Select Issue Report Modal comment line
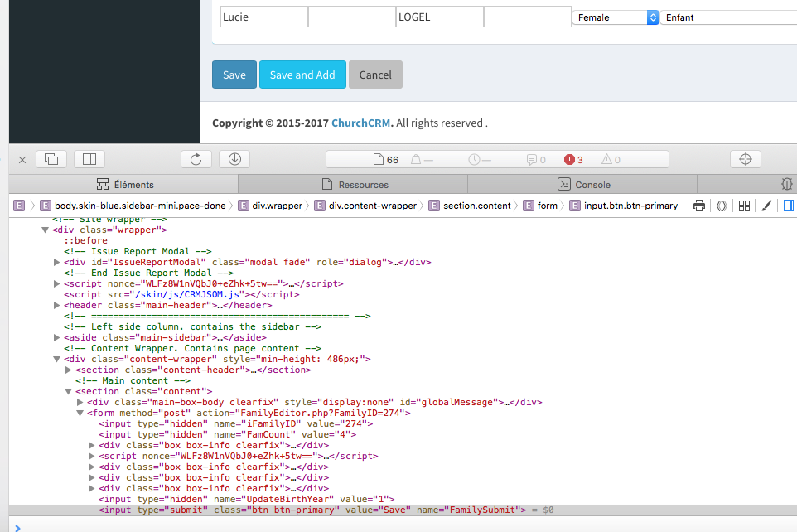The image size is (797, 532). click(x=138, y=251)
